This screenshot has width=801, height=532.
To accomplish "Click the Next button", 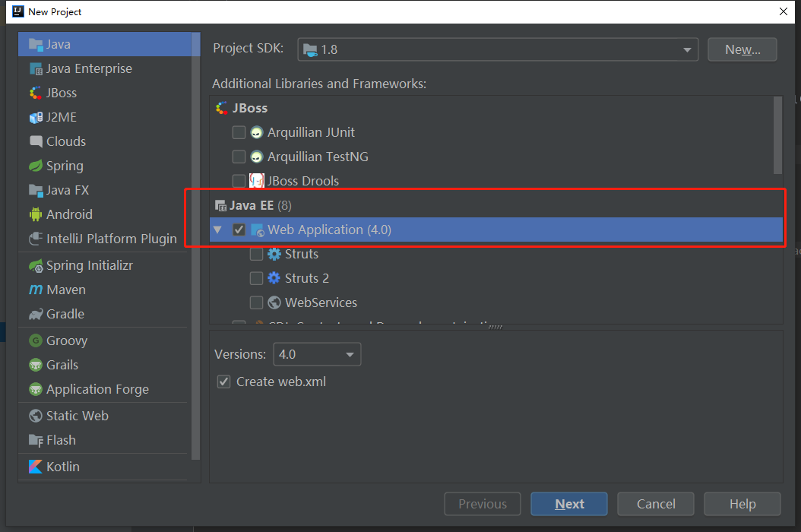I will [569, 504].
